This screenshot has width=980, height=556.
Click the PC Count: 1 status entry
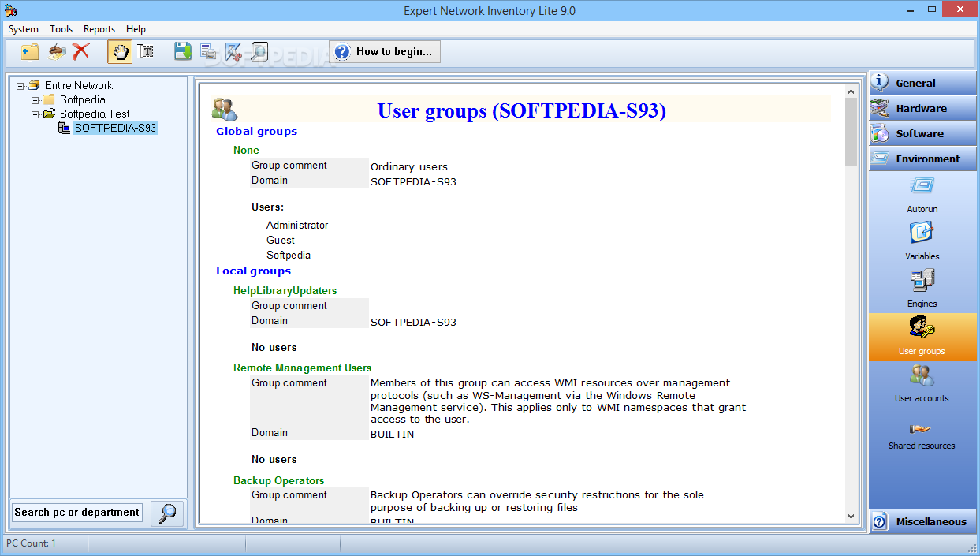point(32,543)
